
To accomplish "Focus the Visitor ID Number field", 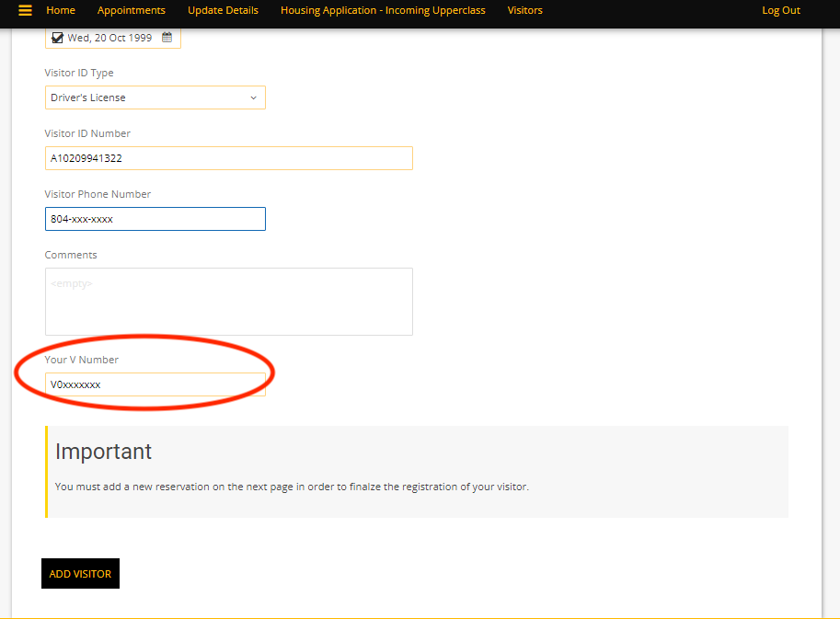I will click(229, 158).
